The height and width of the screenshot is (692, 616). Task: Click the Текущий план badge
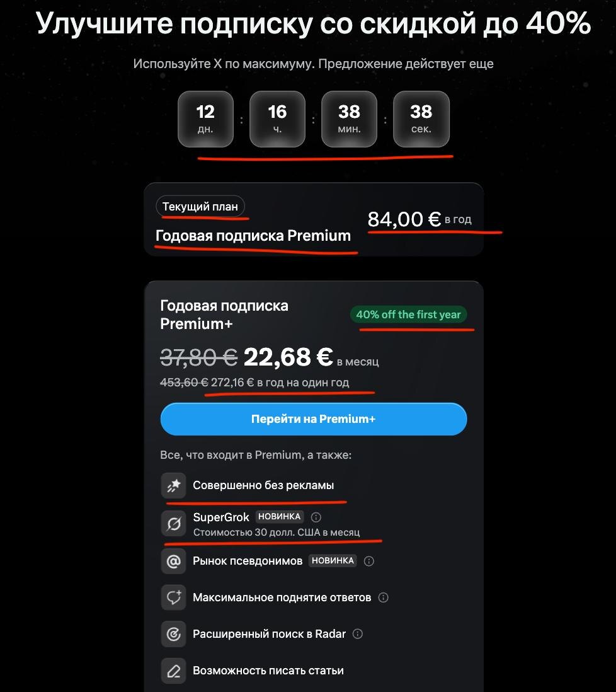tap(200, 207)
